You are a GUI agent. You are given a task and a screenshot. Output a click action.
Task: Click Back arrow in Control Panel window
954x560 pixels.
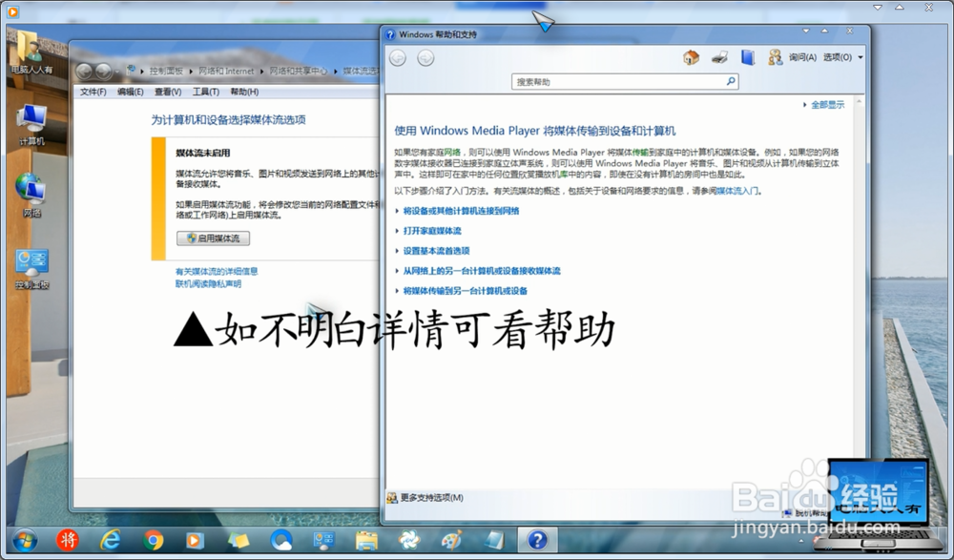pyautogui.click(x=84, y=72)
